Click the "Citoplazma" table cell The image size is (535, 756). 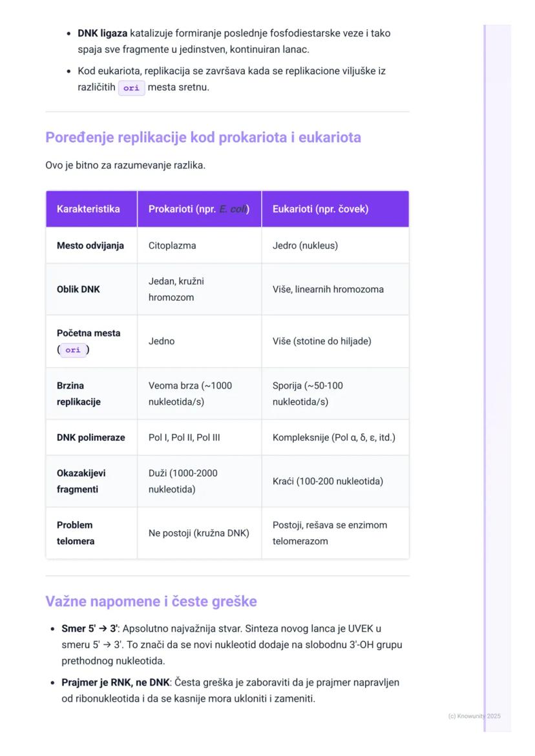point(172,245)
